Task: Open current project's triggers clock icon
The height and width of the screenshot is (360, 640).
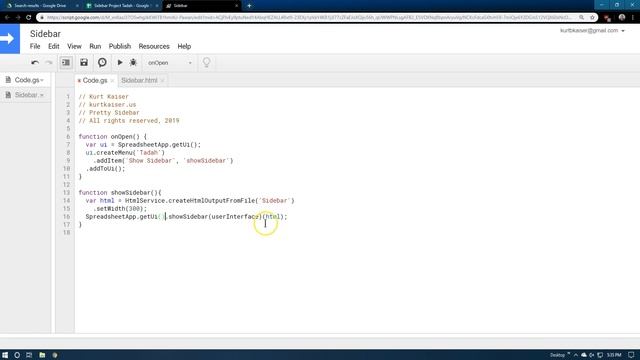Action: (x=102, y=62)
